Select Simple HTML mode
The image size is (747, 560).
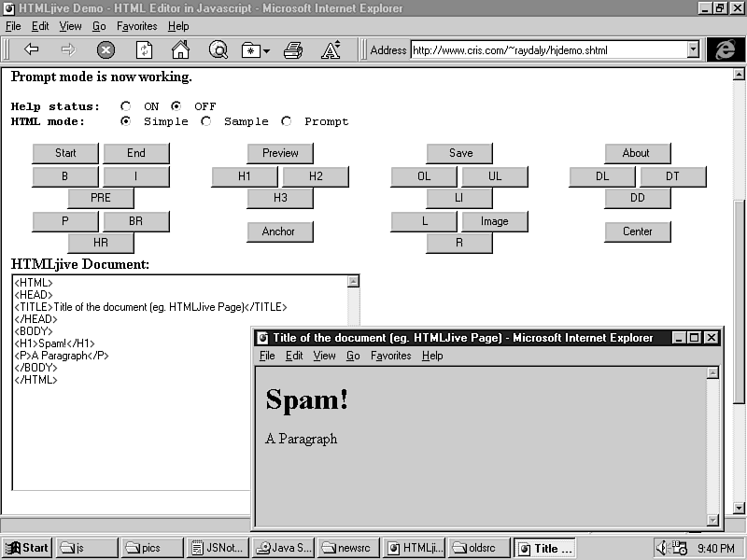125,121
